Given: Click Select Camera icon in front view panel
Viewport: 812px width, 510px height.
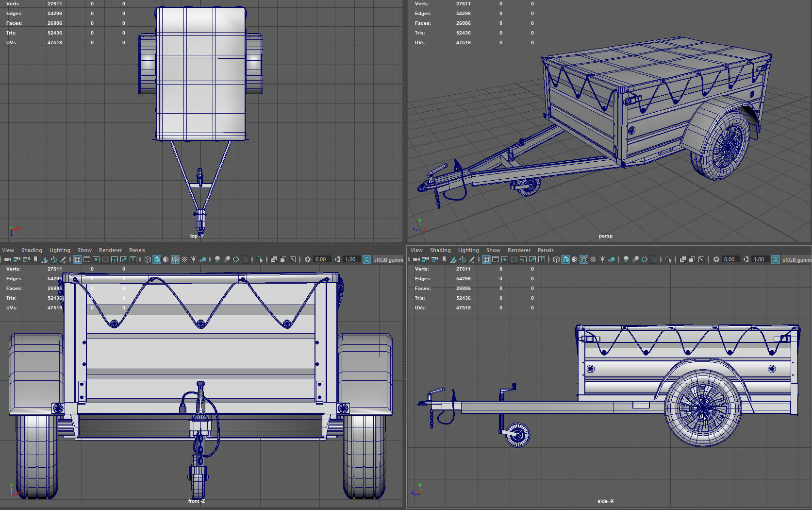Looking at the screenshot, I should [7, 259].
